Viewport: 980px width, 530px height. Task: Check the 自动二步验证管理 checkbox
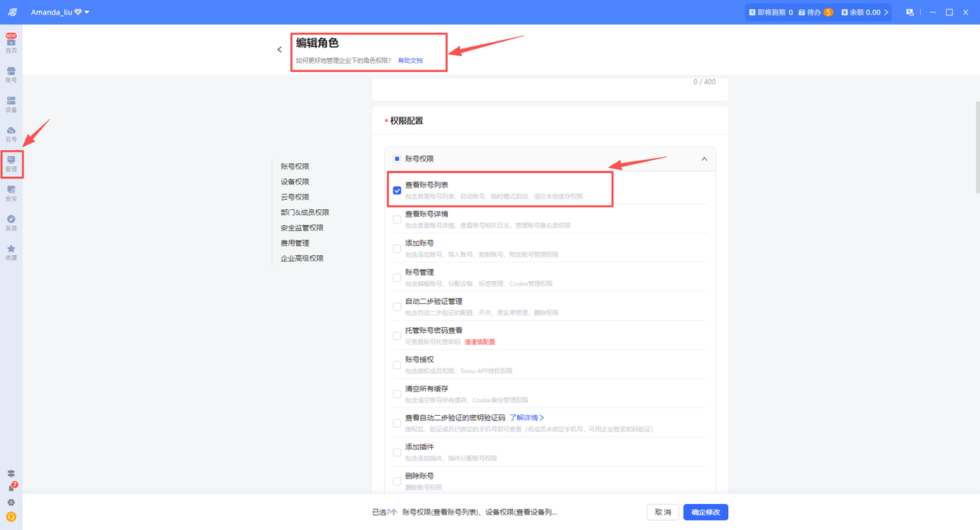397,307
